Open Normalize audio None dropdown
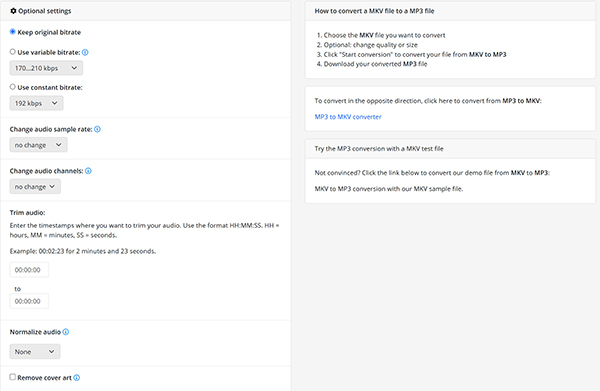 (35, 352)
